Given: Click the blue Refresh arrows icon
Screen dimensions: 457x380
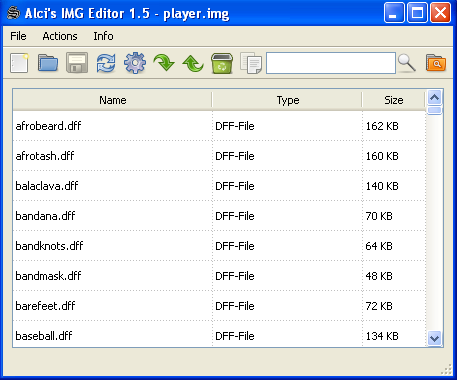Looking at the screenshot, I should tap(106, 63).
